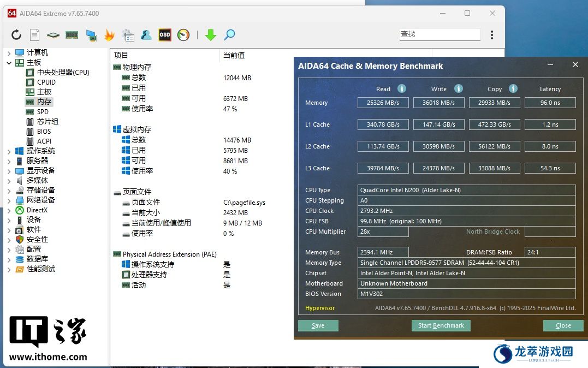Click the magnifier search icon

click(x=229, y=35)
